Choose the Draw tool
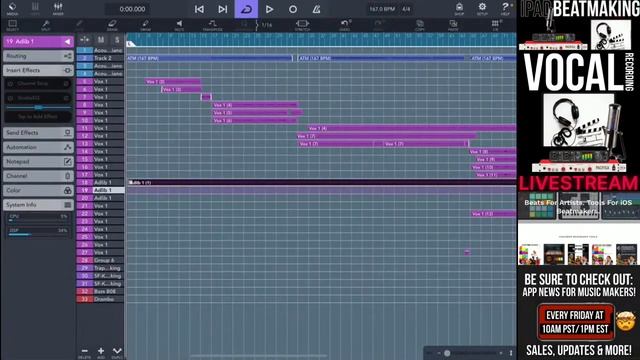This screenshot has height=360, width=640. (x=145, y=25)
